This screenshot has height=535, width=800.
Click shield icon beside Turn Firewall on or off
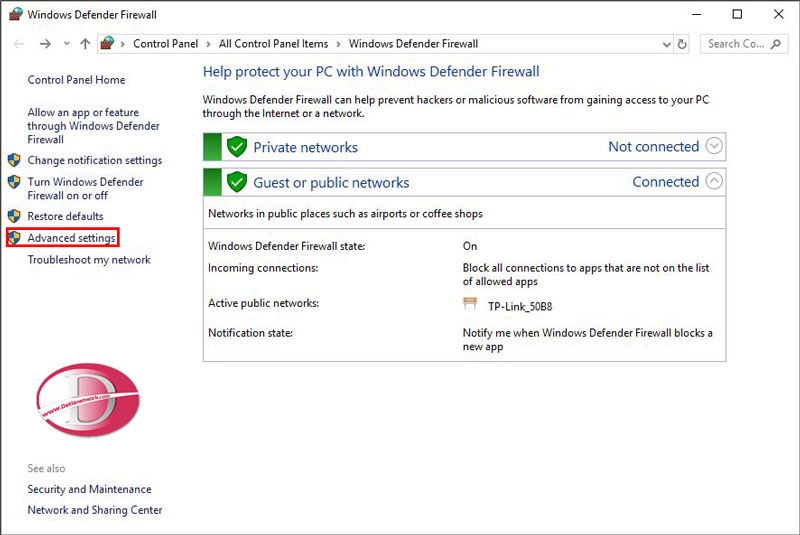pyautogui.click(x=14, y=182)
